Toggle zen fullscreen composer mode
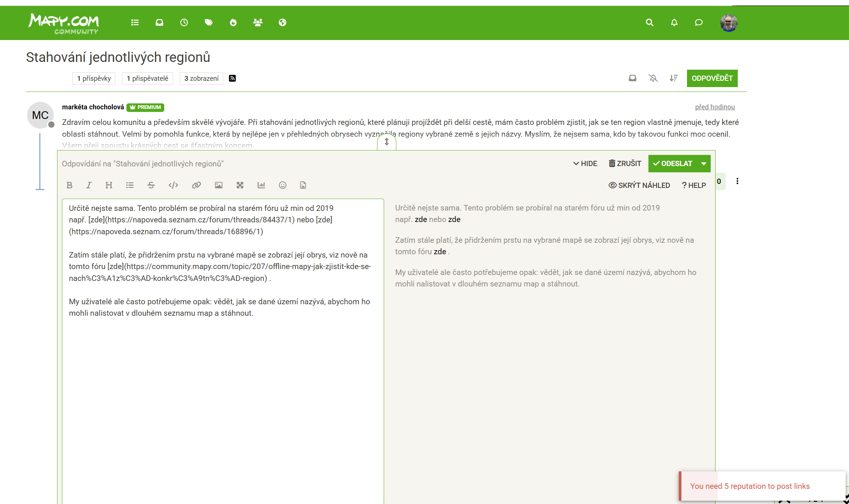The height and width of the screenshot is (504, 849). pyautogui.click(x=240, y=185)
